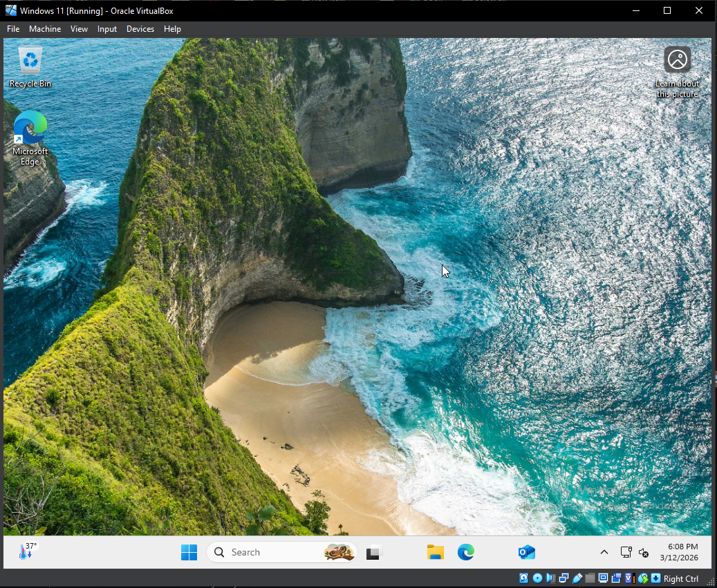
Task: Open the audio status indicator
Action: [550, 578]
